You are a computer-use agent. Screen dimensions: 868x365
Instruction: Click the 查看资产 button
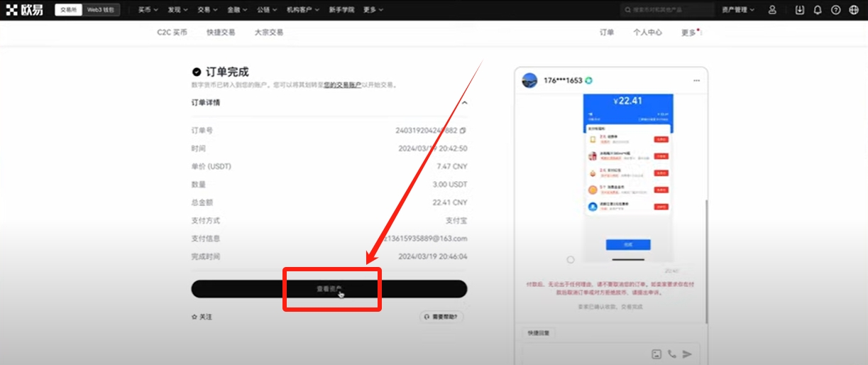pyautogui.click(x=329, y=289)
